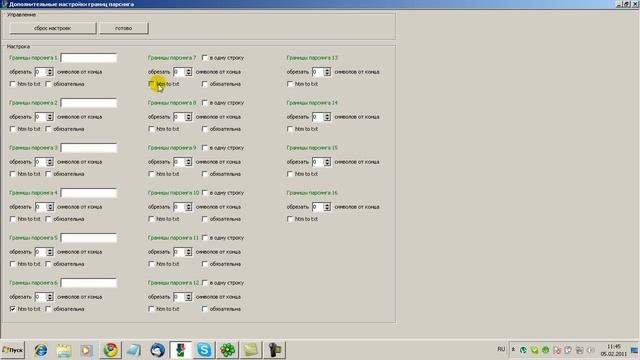Show hidden tray icons arrow
The image size is (640, 360).
tap(513, 350)
